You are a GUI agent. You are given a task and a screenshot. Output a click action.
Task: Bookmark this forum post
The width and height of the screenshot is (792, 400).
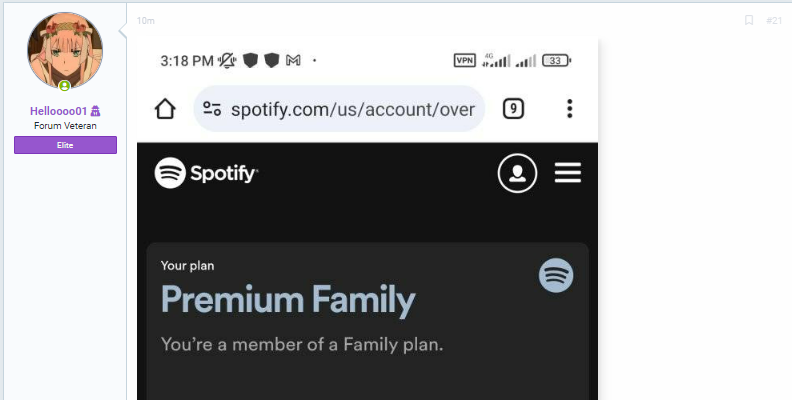749,20
